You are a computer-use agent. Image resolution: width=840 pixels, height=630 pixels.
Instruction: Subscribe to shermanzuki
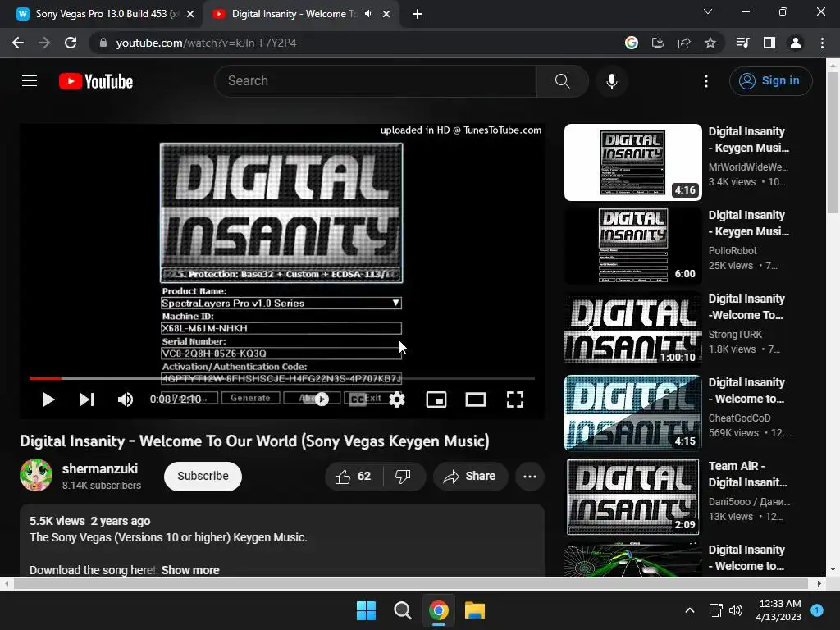pyautogui.click(x=203, y=477)
